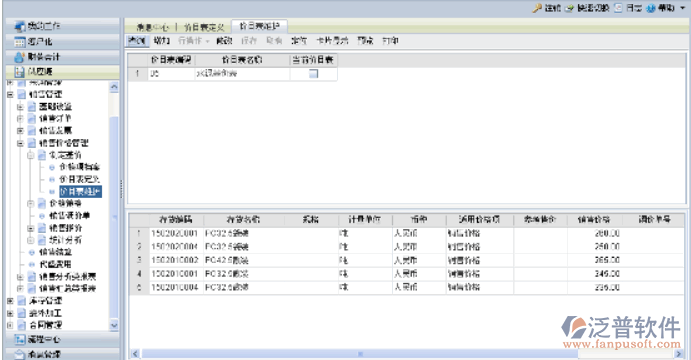Collapse the 销售价格管理 tree node
The image size is (691, 360).
(x=20, y=143)
